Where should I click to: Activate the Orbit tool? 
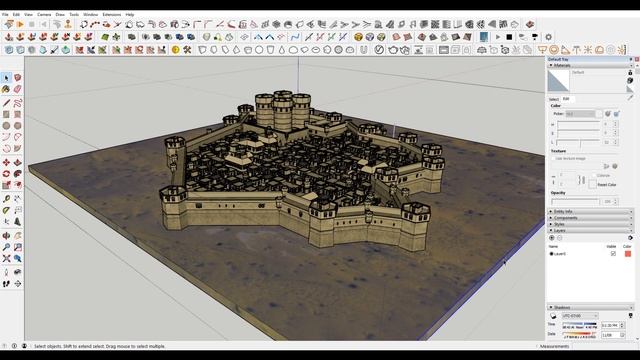click(x=6, y=236)
